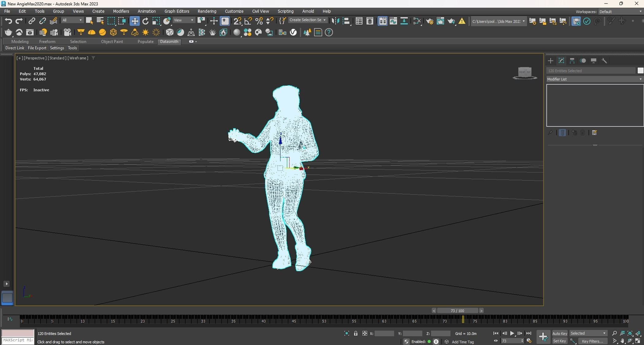Open the Modifiers menu
644x345 pixels.
121,11
